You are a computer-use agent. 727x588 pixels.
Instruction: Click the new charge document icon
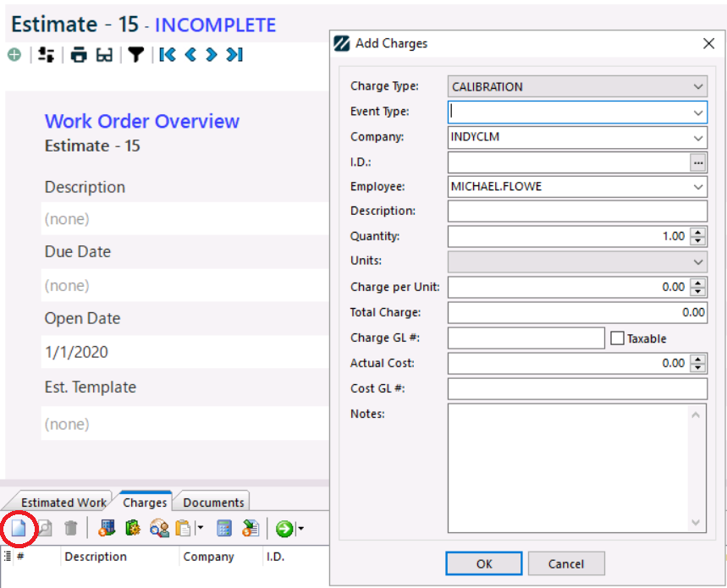pos(18,528)
